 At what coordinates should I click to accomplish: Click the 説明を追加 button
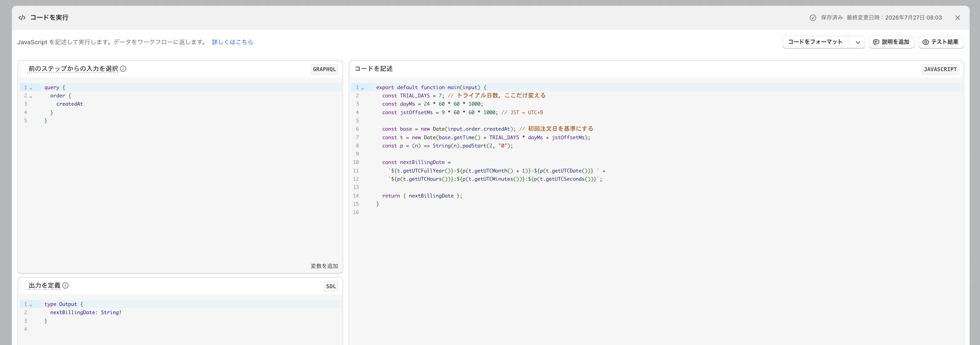tap(891, 42)
